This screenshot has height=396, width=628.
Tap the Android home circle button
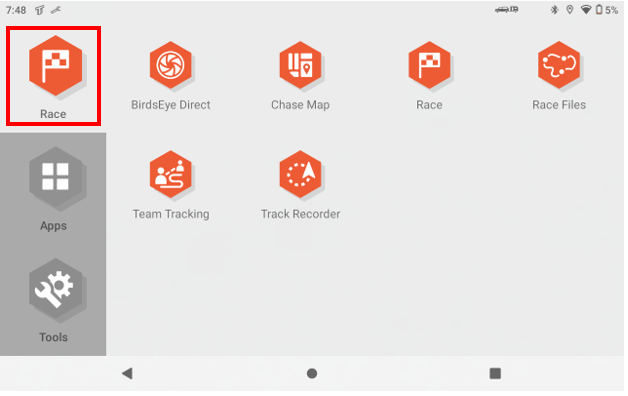pos(312,374)
